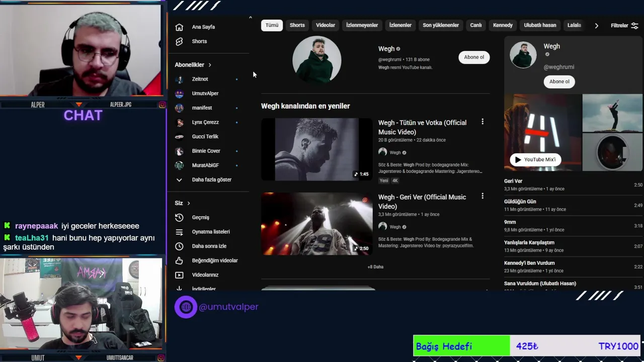Open manifest channel avatar in subscriptions
The width and height of the screenshot is (644, 362).
[179, 108]
